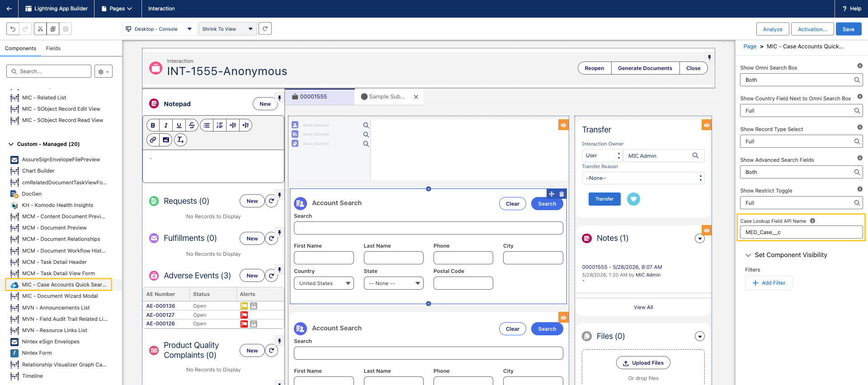The image size is (868, 385).
Task: Apply bold formatting in Notepad
Action: pos(153,125)
